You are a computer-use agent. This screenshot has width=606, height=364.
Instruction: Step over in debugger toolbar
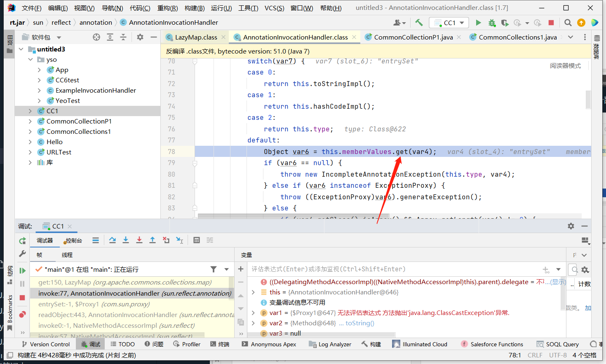[113, 240]
